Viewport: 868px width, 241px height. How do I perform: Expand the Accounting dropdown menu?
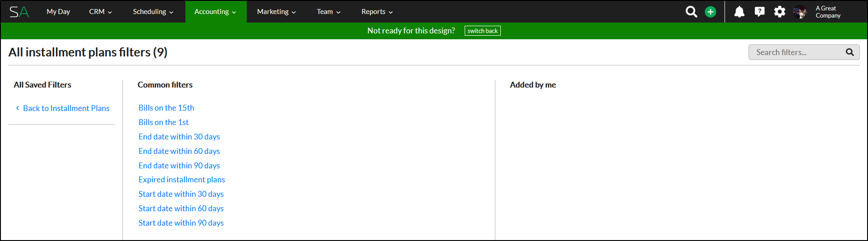(x=215, y=12)
